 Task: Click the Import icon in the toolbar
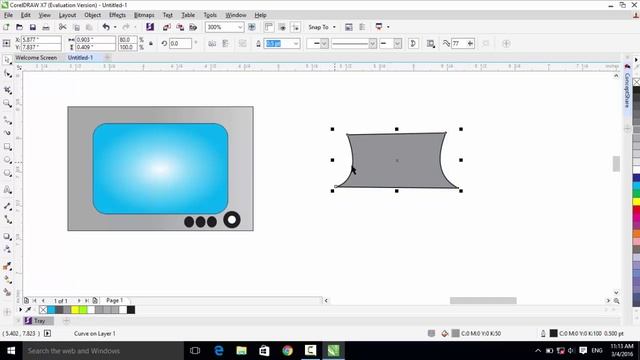tap(167, 27)
